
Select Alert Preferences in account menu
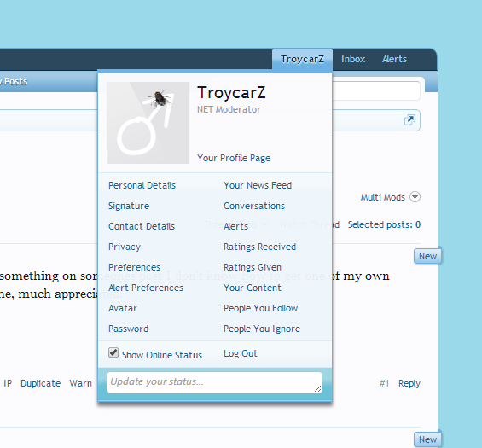pyautogui.click(x=146, y=288)
